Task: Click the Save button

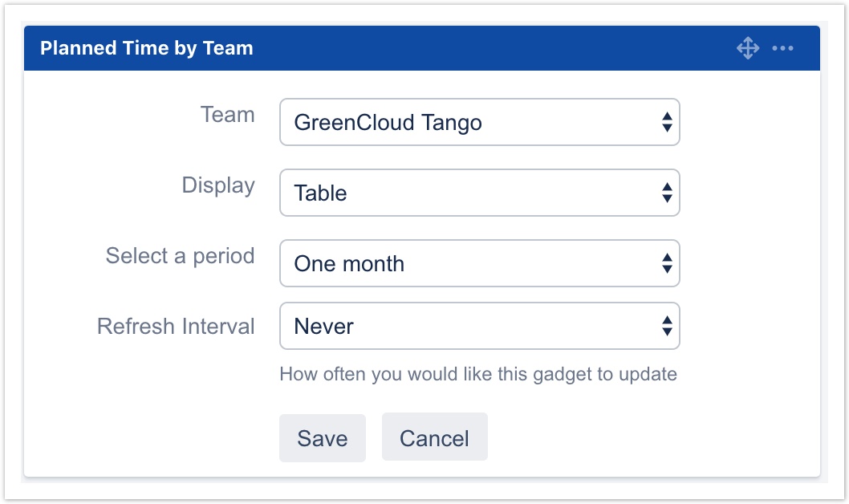Action: 322,437
